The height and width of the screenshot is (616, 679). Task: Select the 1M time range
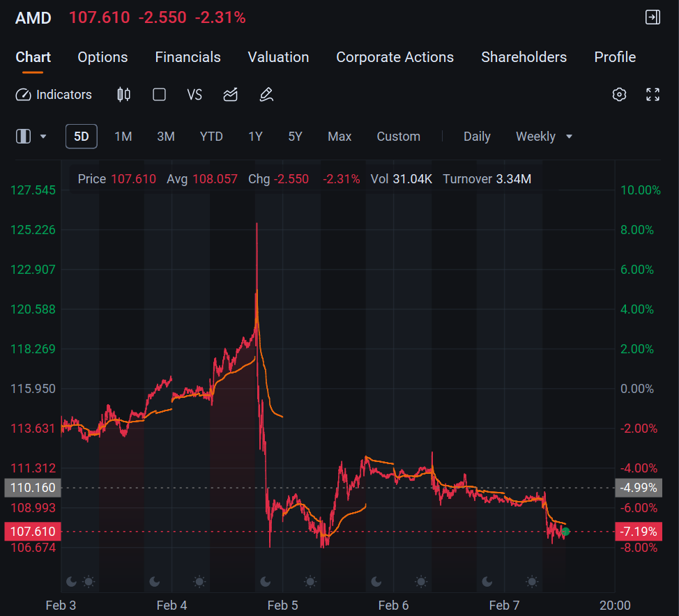(123, 137)
